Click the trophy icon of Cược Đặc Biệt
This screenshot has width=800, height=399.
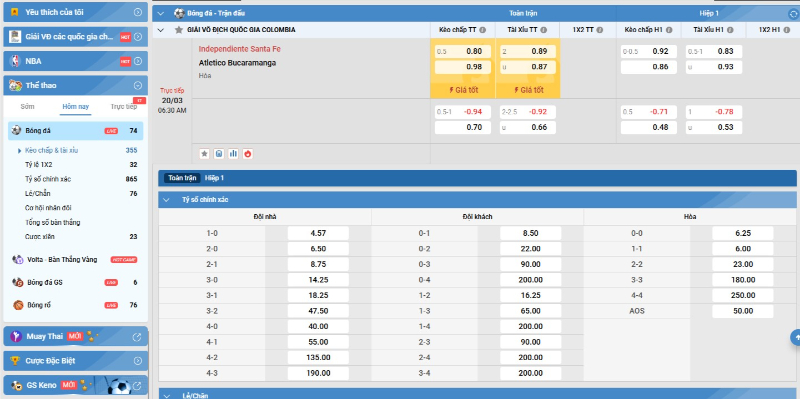(x=15, y=361)
